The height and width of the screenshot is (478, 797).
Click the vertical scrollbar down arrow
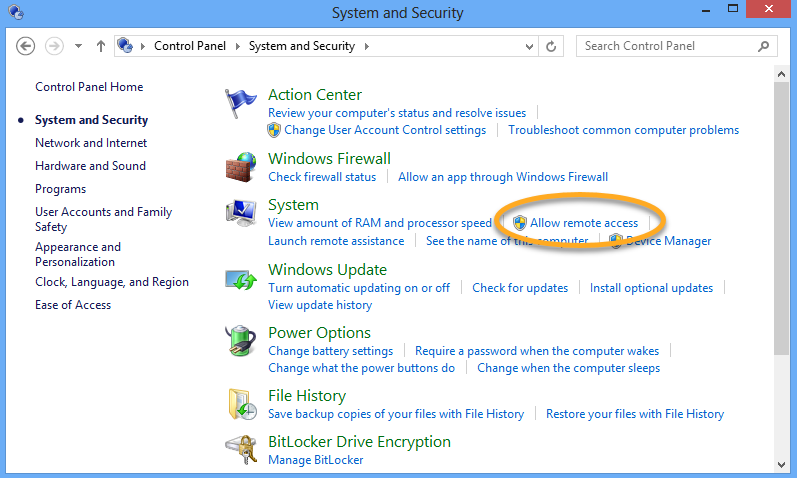tap(782, 466)
